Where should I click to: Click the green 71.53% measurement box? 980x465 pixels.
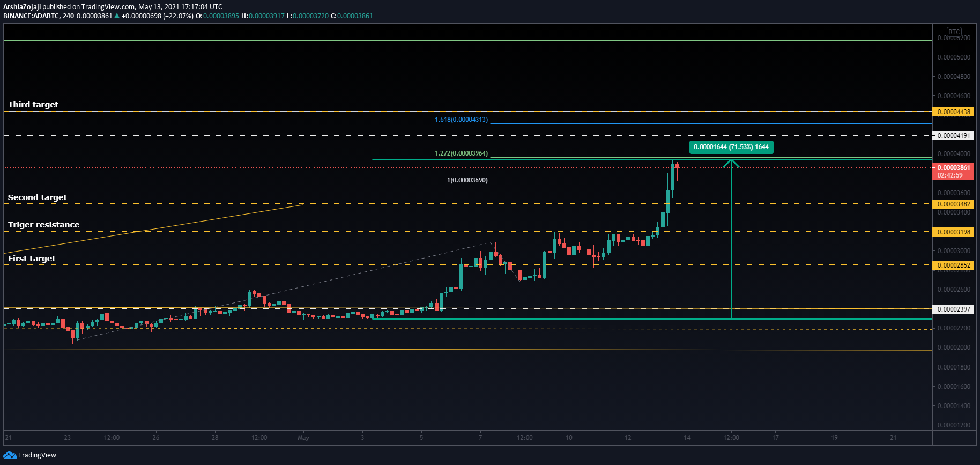pyautogui.click(x=731, y=147)
